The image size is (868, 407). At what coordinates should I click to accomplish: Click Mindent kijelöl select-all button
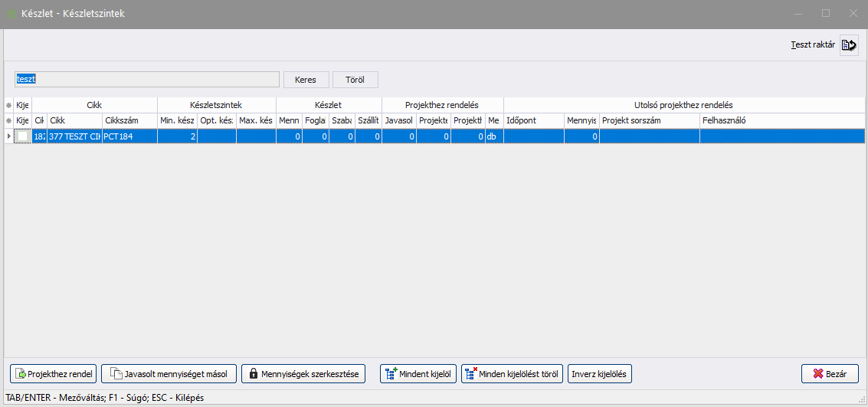pos(418,374)
